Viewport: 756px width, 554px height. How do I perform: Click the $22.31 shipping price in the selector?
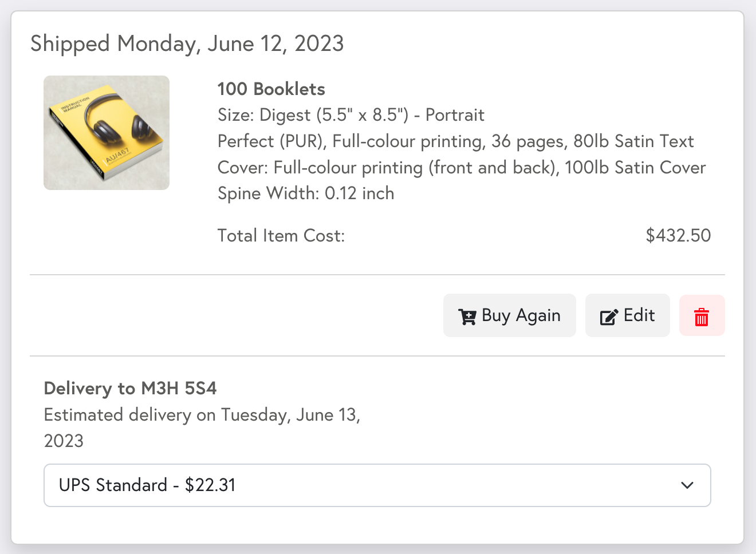[210, 485]
